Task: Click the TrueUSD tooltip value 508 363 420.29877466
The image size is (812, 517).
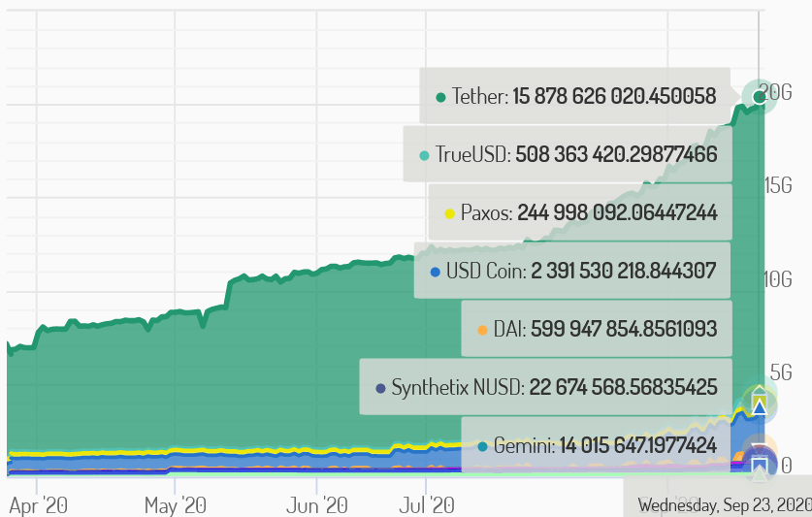Action: pos(616,154)
